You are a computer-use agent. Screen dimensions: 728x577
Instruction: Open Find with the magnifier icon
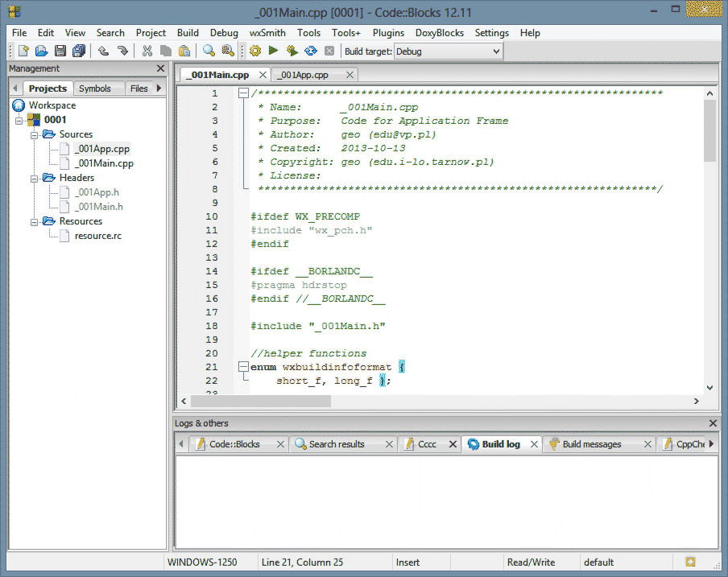click(x=209, y=51)
